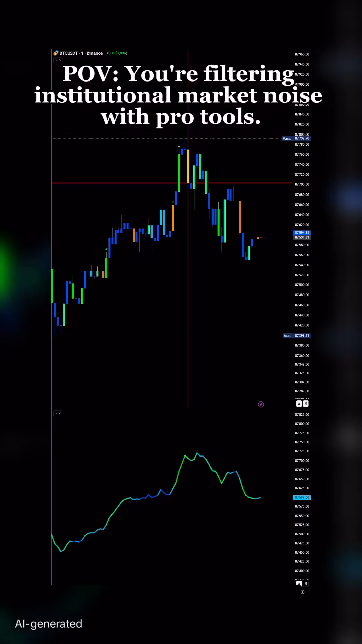Select the cyan 87 599,60 lower pane label
The height and width of the screenshot is (644, 362).
click(x=302, y=497)
